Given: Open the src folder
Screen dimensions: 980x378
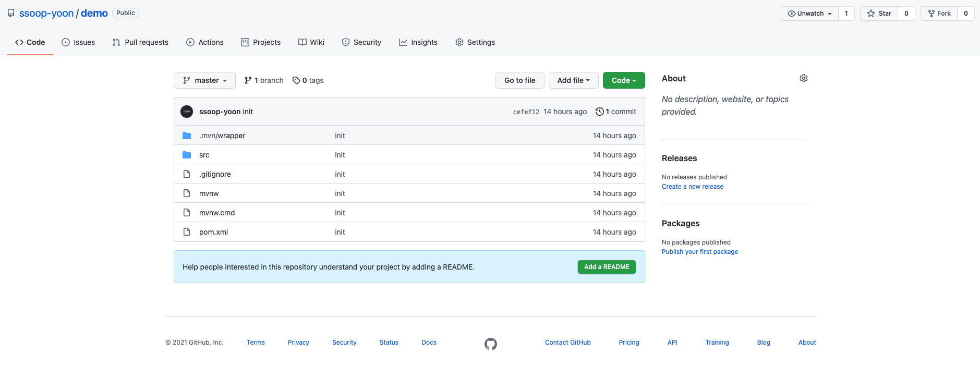Looking at the screenshot, I should pos(204,155).
